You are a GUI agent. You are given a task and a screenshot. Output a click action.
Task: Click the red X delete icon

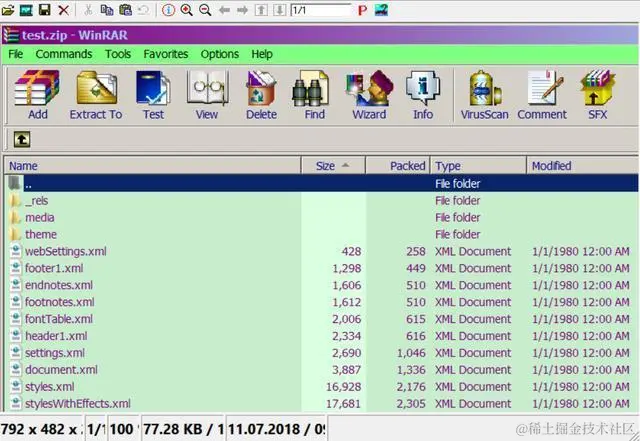(63, 10)
